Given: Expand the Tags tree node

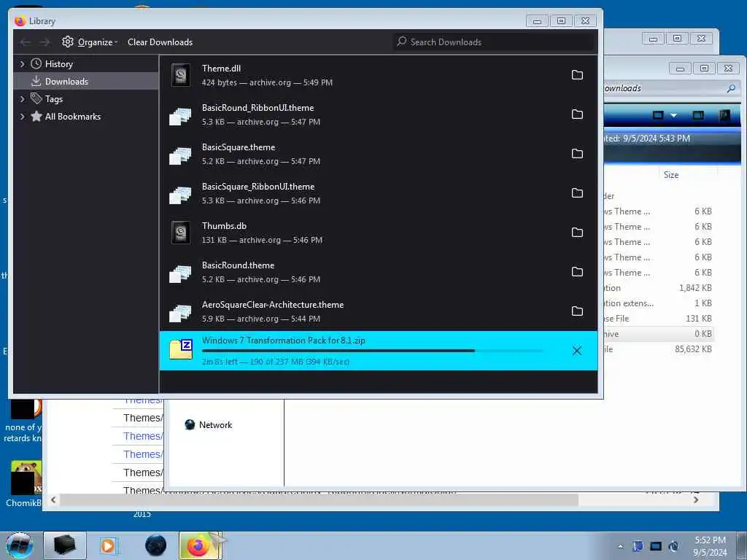Looking at the screenshot, I should [22, 99].
